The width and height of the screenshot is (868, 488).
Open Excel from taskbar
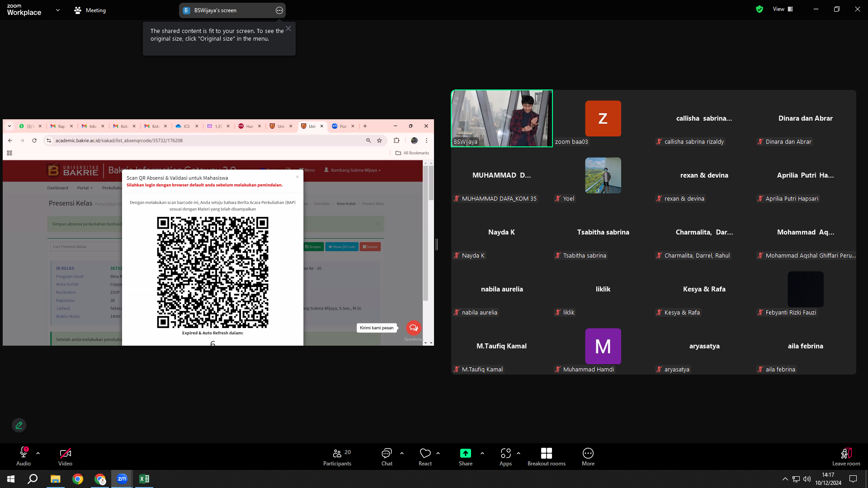click(144, 479)
